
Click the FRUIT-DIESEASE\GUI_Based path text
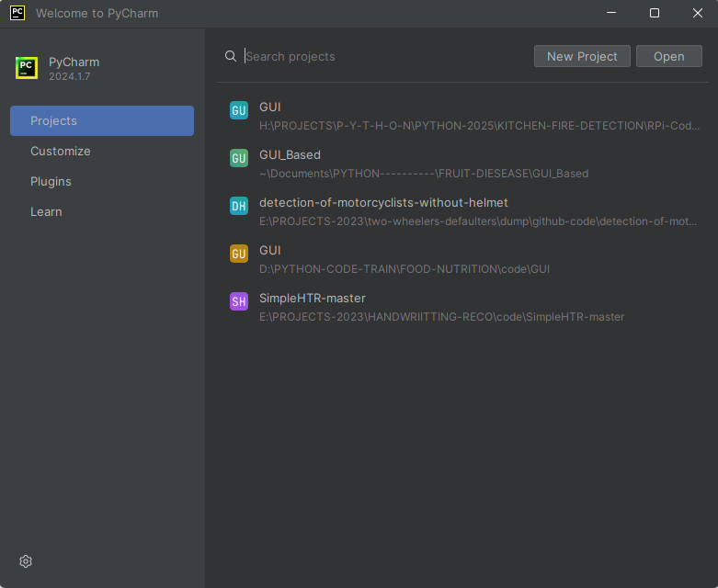(x=424, y=174)
